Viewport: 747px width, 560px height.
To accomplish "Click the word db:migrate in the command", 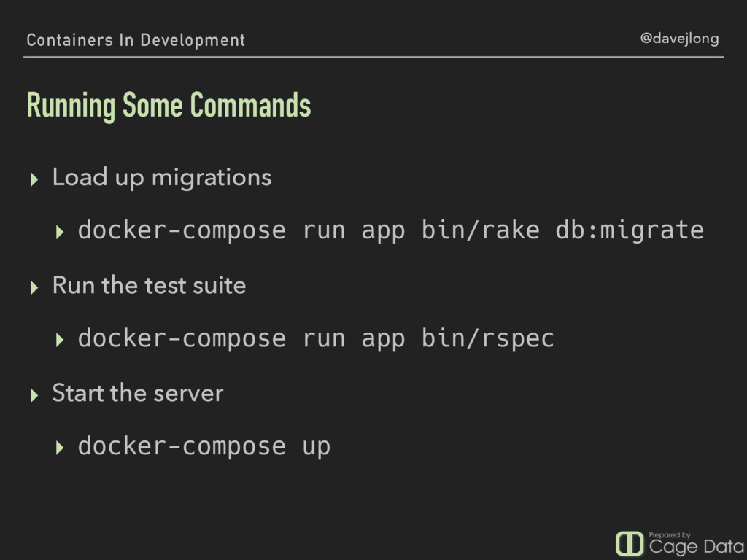I will 630,230.
